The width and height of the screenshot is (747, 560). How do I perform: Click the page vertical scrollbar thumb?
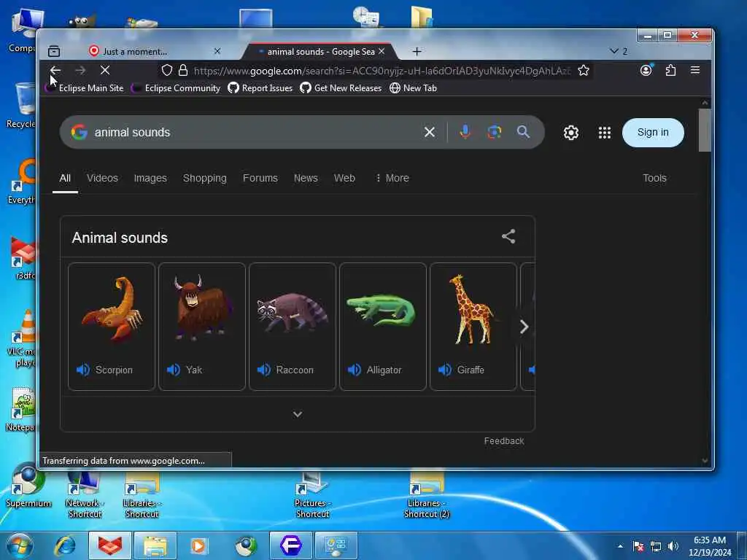coord(705,130)
